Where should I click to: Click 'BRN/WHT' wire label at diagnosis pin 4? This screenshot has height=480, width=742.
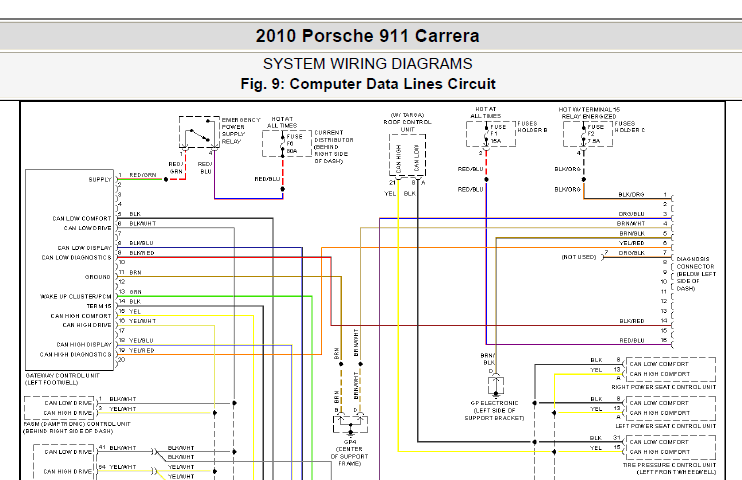[631, 223]
